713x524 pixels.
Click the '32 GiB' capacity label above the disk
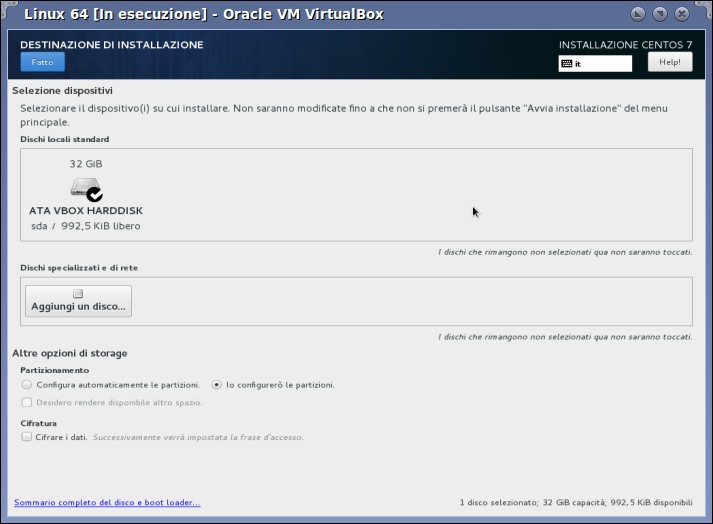(x=86, y=164)
